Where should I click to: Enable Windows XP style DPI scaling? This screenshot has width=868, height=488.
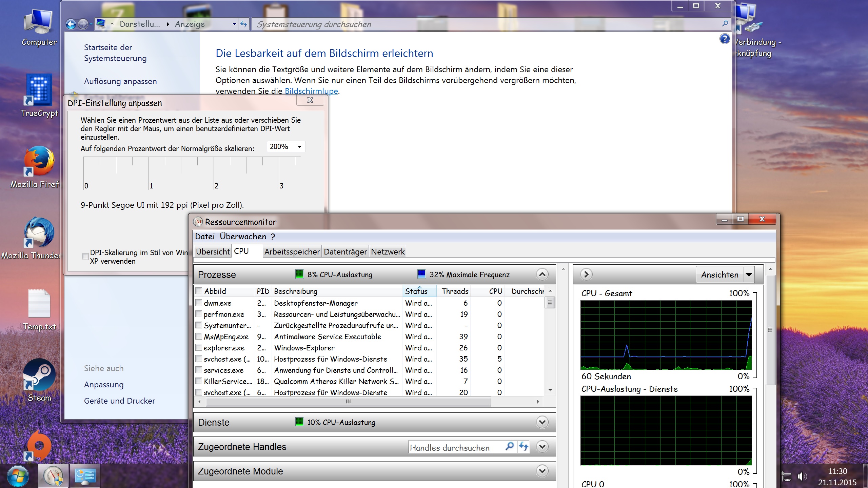coord(85,257)
